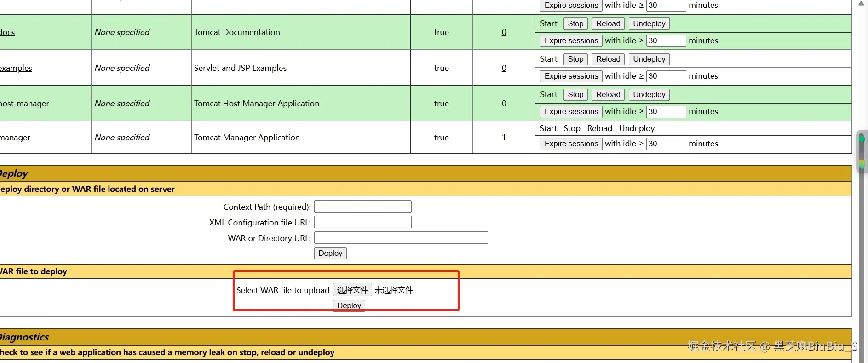
Task: Click 'Tomcat Host Manager Application' text
Action: [x=257, y=104]
